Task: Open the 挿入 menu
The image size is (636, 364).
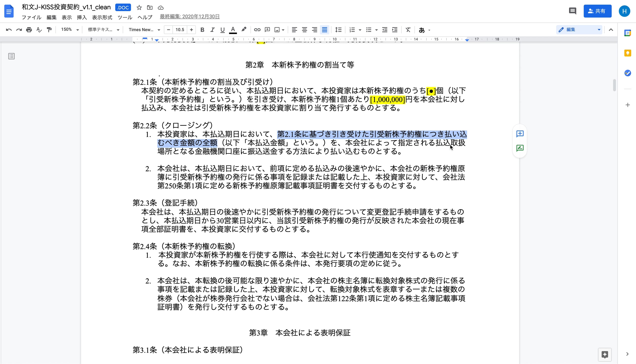Action: click(x=81, y=17)
